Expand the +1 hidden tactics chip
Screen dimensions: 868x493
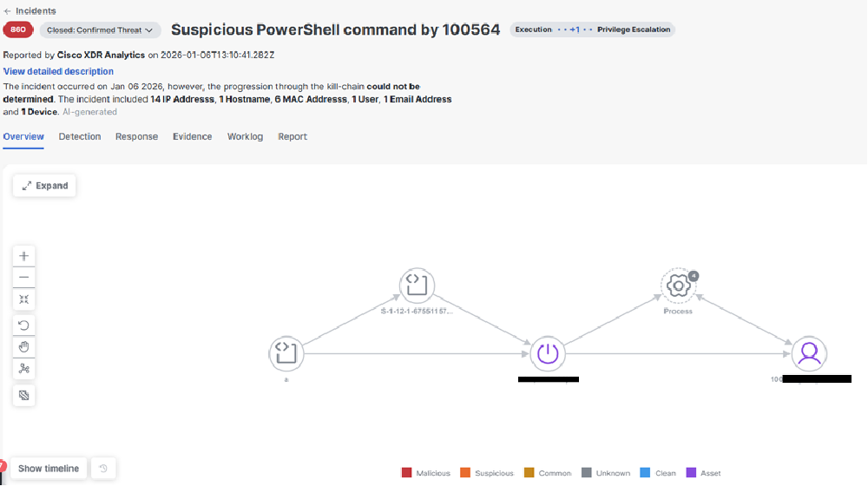click(575, 30)
